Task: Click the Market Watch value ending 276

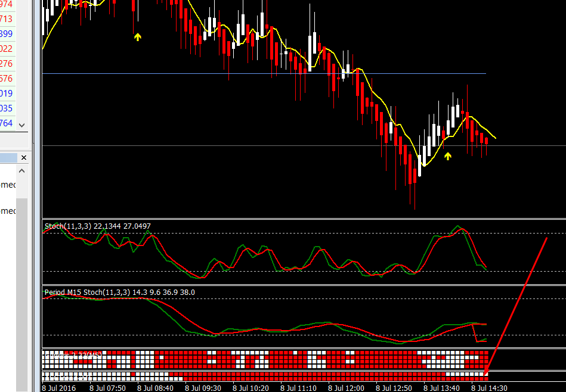Action: [6, 64]
